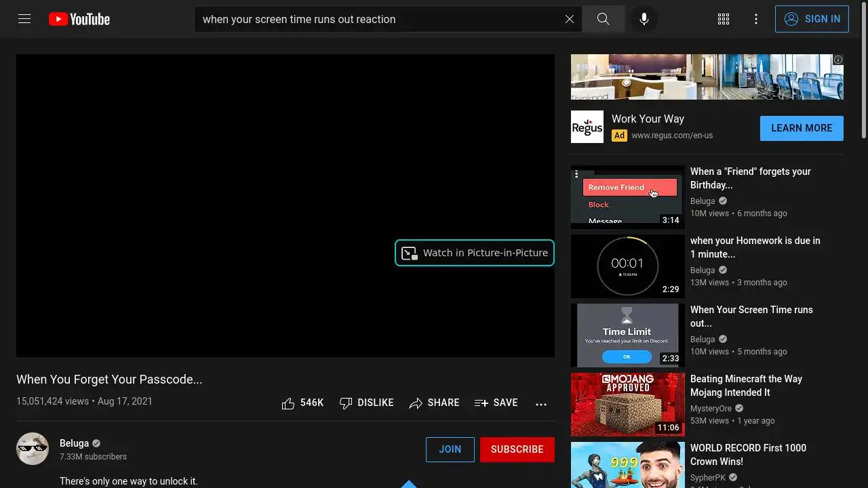Image resolution: width=868 pixels, height=488 pixels.
Task: Start voice search with microphone icon
Action: point(644,19)
